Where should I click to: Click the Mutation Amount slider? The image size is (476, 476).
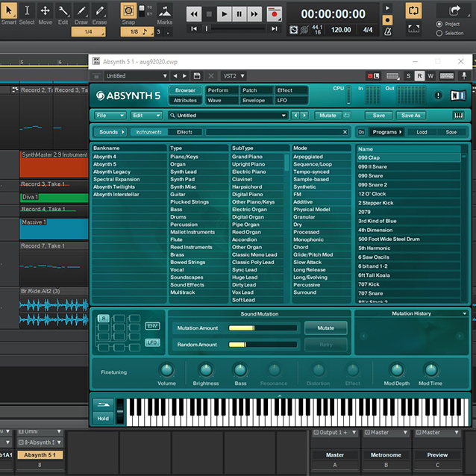tap(261, 328)
